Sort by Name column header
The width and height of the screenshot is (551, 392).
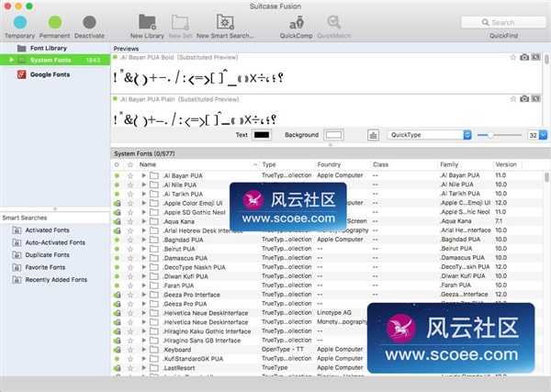click(x=198, y=164)
